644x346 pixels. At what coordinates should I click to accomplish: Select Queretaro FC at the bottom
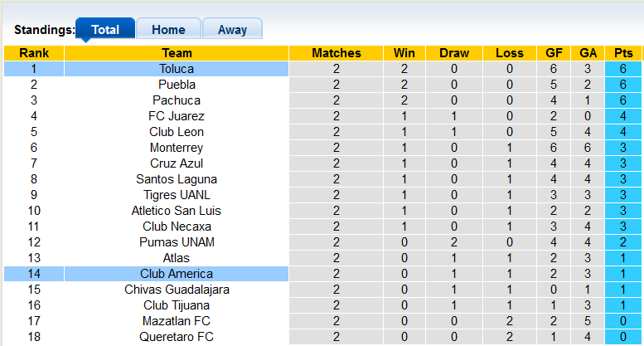click(x=177, y=337)
